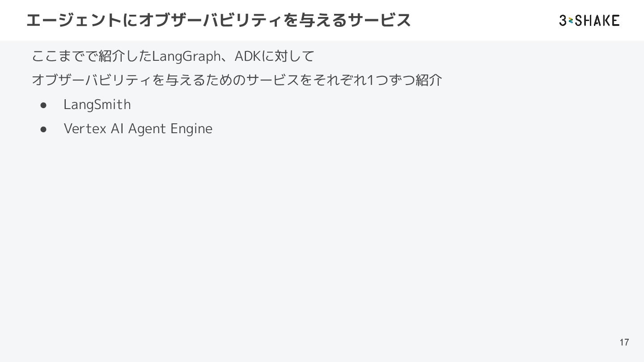644x362 pixels.
Task: Click the 3-SHAKE logo
Action: tap(589, 21)
